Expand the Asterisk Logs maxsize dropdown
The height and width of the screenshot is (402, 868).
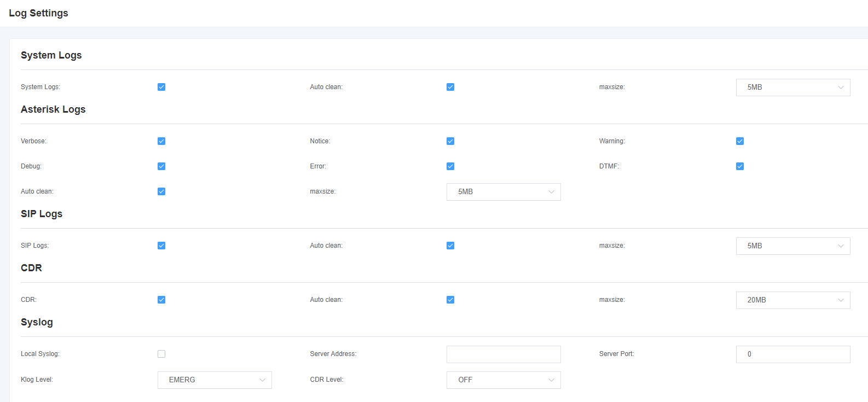tap(504, 192)
